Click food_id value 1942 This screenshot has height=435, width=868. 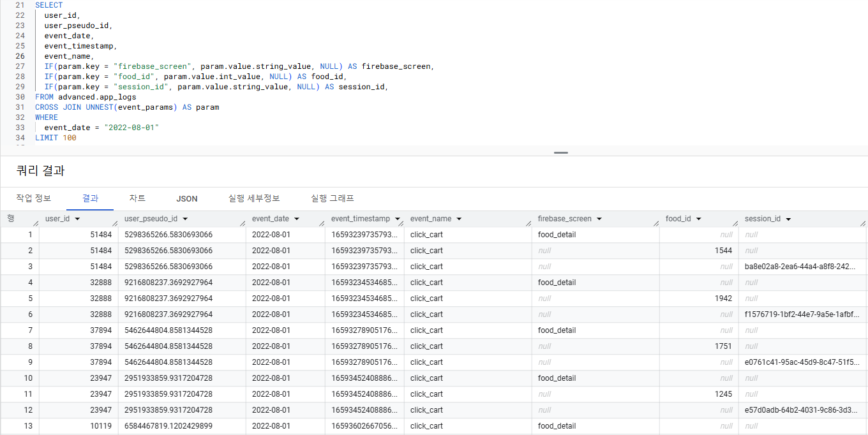(724, 299)
